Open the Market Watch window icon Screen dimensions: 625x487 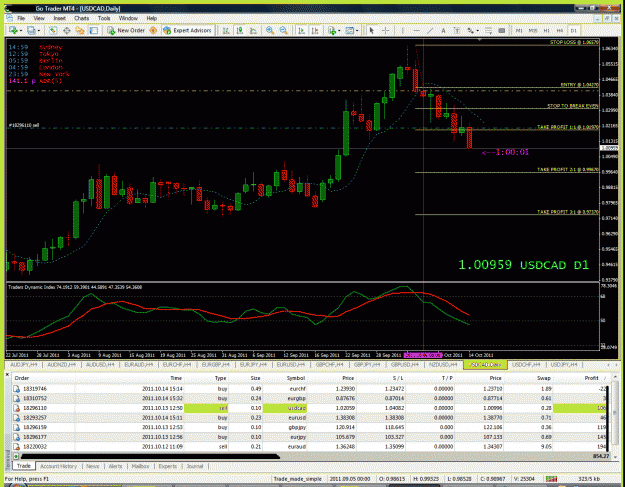[53, 30]
